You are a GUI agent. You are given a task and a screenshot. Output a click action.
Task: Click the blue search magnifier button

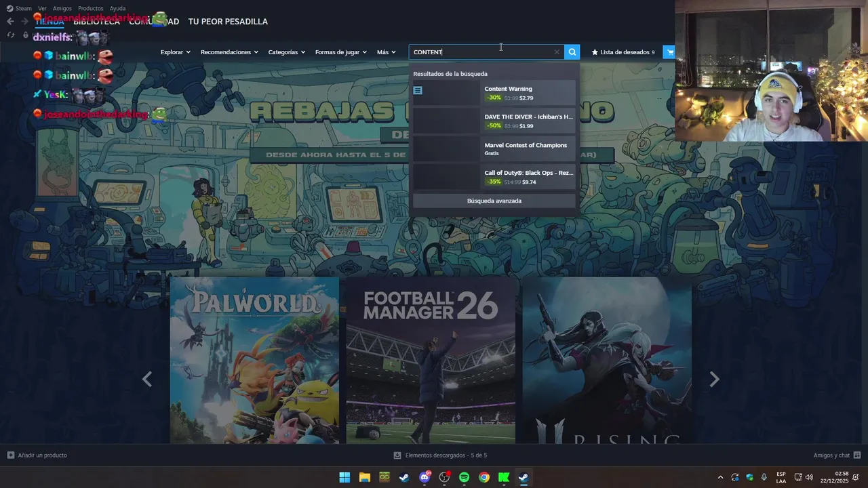572,52
